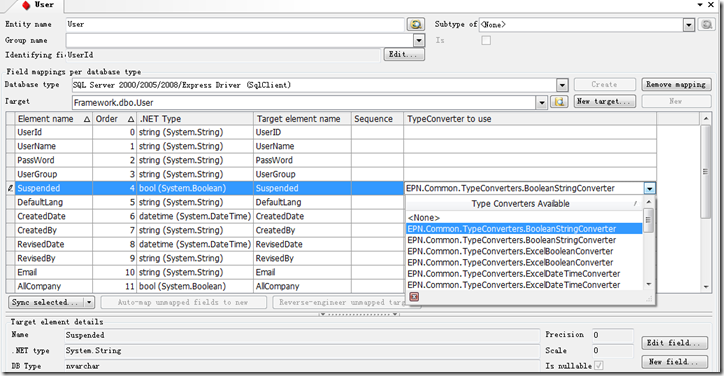Click the target refresh icon next to Framework.dbo.User

coord(559,102)
